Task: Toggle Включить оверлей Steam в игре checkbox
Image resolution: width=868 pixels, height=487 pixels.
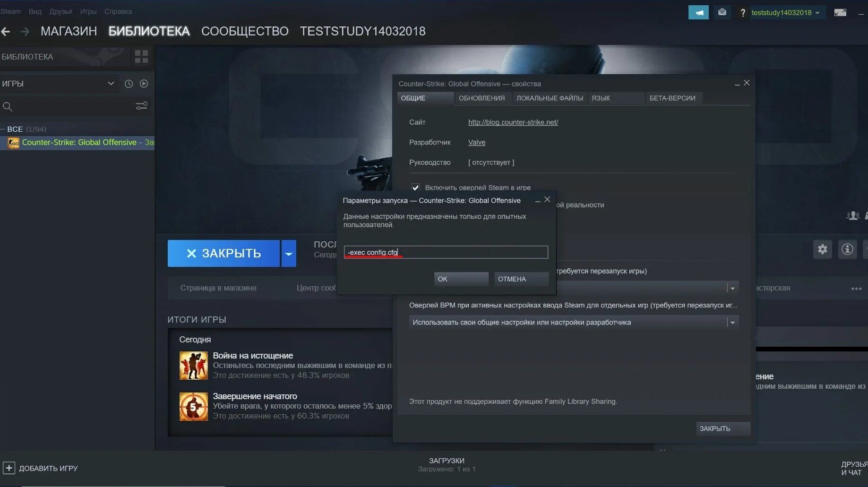Action: pyautogui.click(x=415, y=188)
